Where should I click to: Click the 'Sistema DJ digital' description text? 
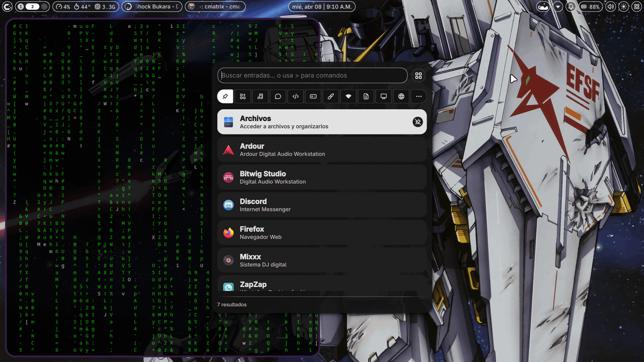pos(263,264)
